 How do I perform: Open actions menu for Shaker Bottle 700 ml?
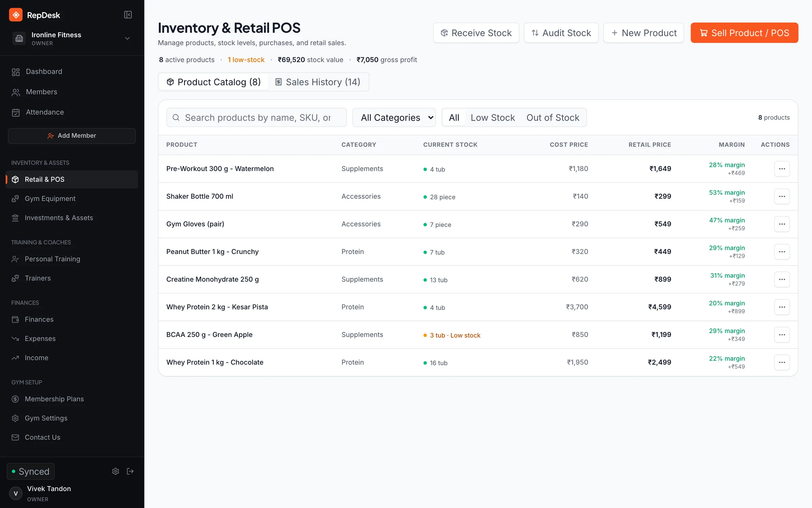(782, 196)
